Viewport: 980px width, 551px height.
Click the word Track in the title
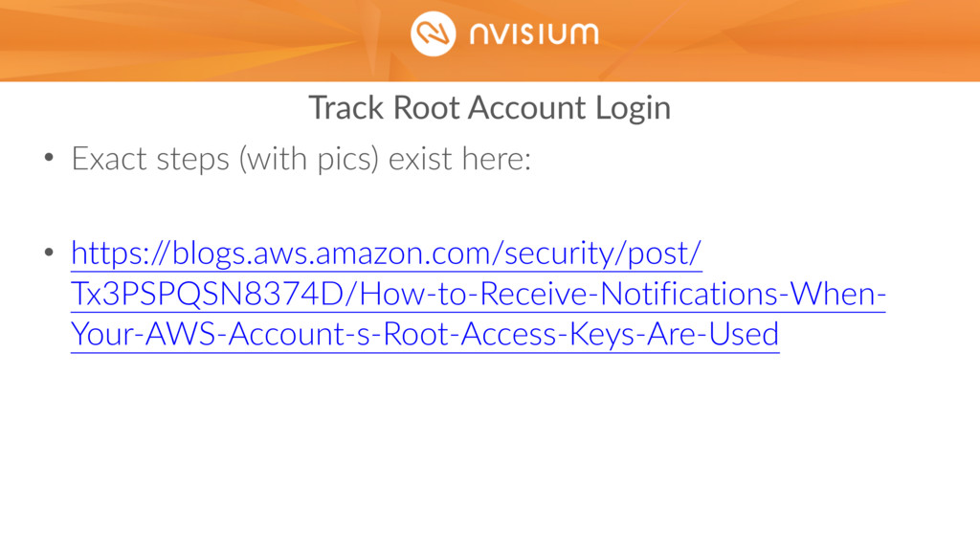(346, 108)
